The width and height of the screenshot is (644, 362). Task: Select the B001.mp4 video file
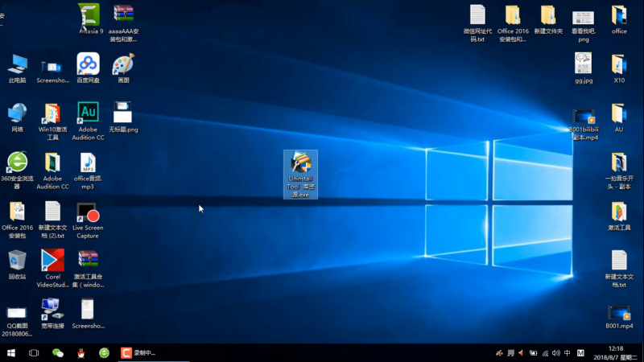(x=619, y=317)
